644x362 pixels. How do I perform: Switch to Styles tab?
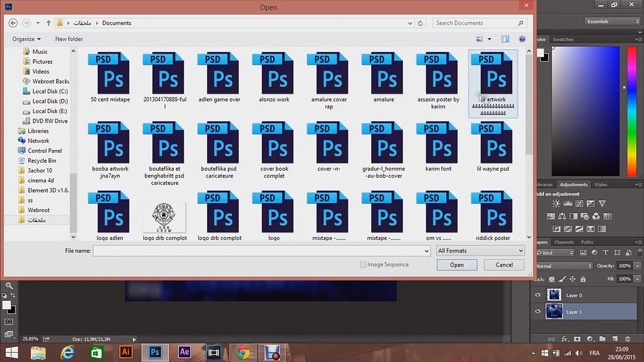coord(601,185)
